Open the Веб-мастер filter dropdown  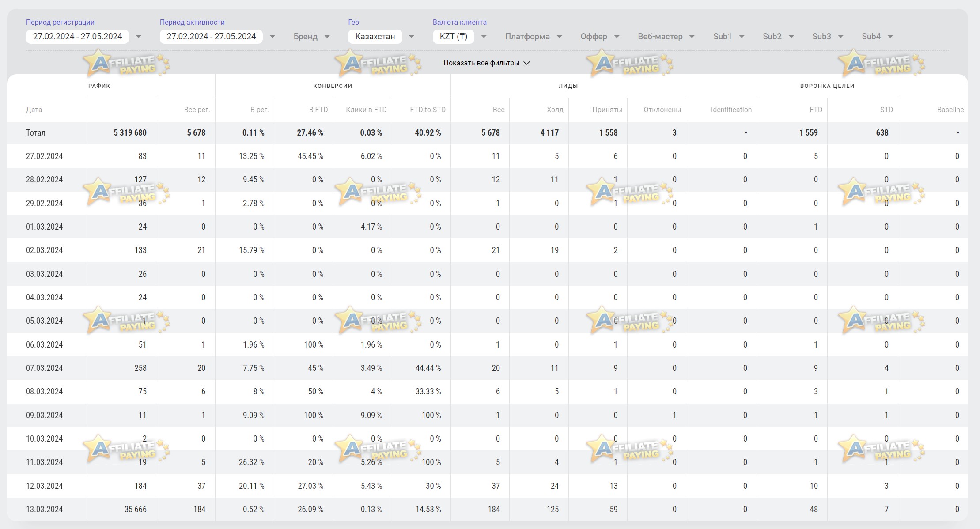[666, 37]
